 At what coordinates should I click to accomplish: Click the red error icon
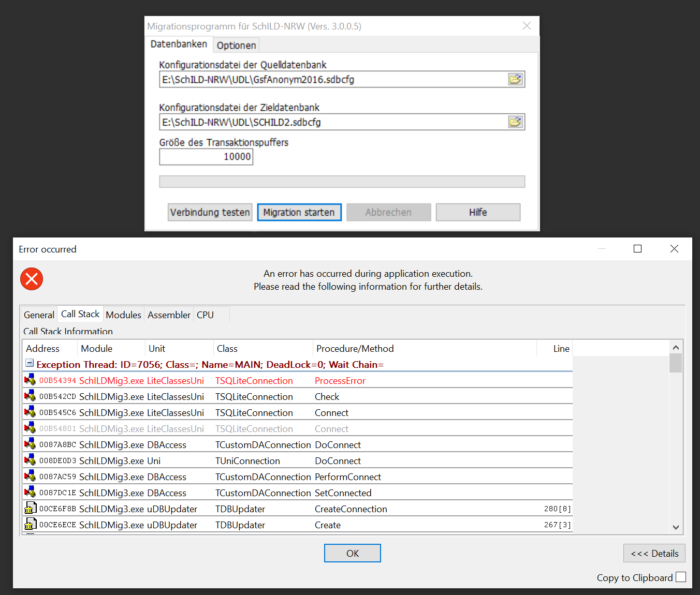[x=32, y=279]
